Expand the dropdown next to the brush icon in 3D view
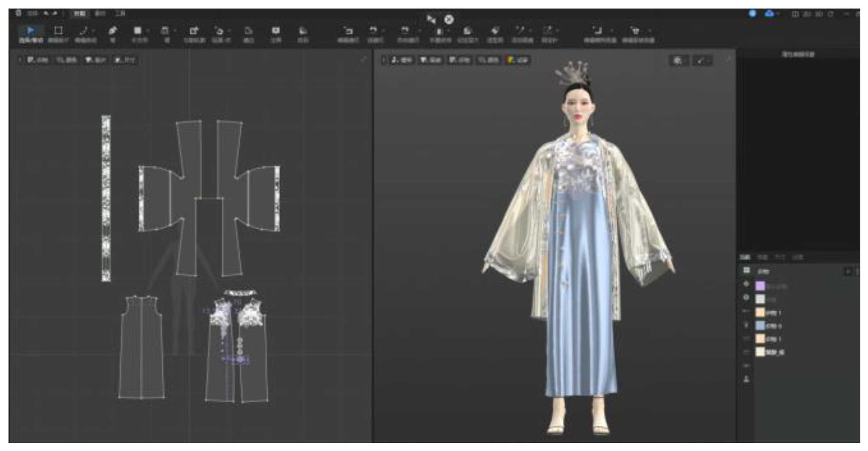The height and width of the screenshot is (451, 868). click(708, 61)
